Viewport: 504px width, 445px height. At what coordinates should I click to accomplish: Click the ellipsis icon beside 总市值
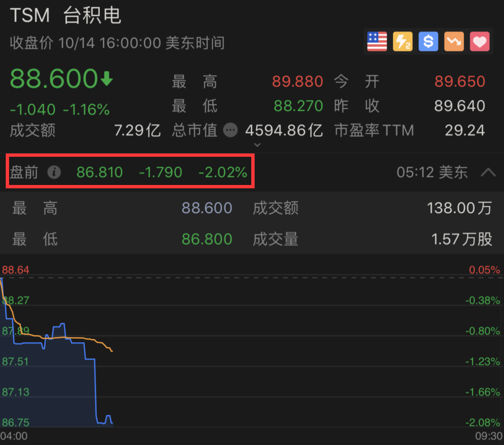click(230, 130)
